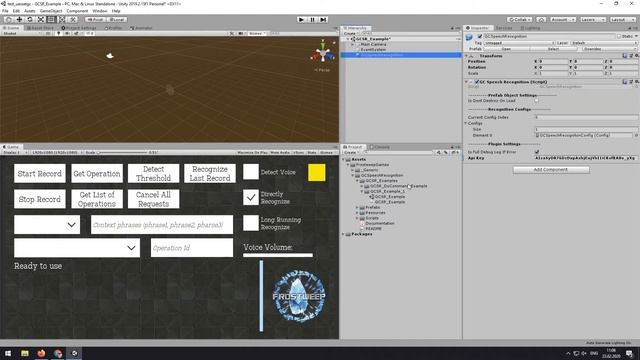Open Transform component settings gear
640x360 pixels.
[636, 56]
